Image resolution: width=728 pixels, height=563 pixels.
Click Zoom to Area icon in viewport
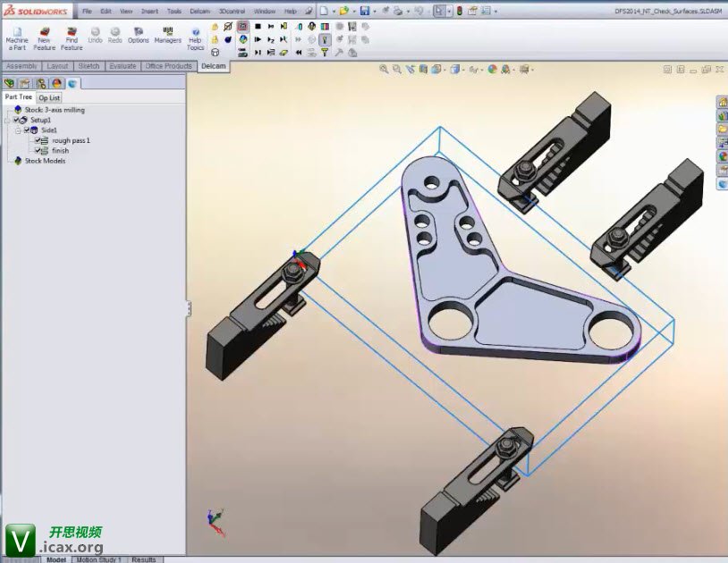[396, 69]
